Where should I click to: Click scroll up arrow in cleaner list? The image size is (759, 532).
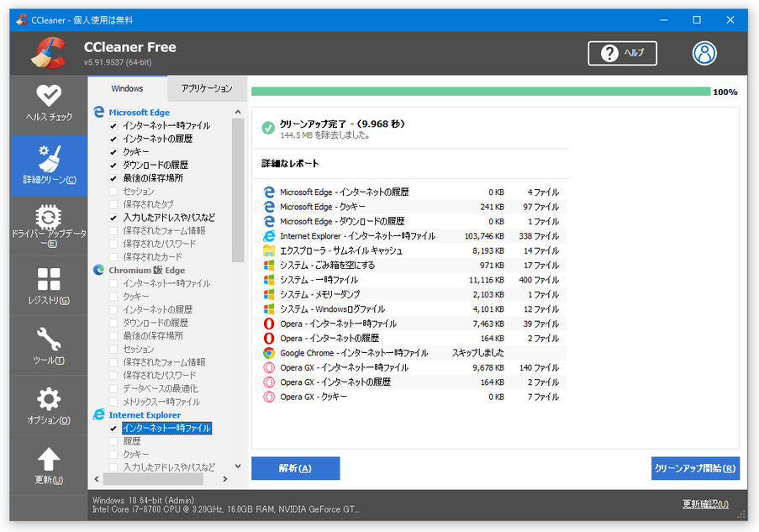[238, 113]
